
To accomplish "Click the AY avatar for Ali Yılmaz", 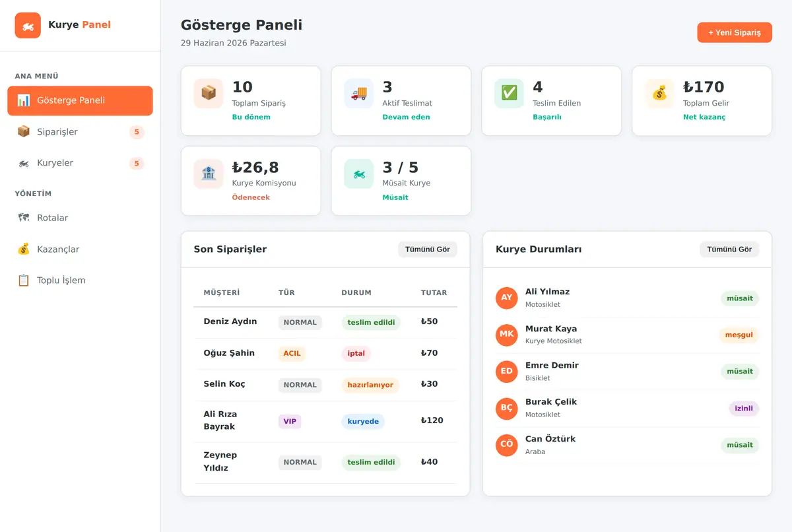I will coord(507,298).
